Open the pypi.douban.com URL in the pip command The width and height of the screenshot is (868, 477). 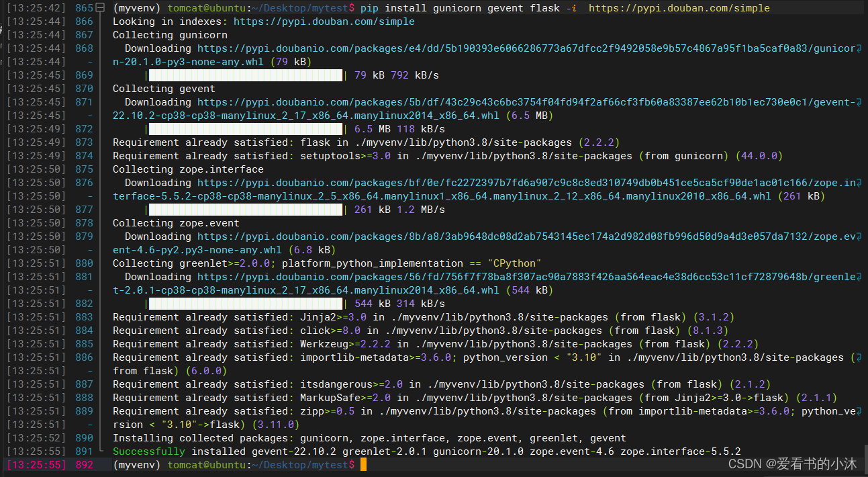point(679,8)
